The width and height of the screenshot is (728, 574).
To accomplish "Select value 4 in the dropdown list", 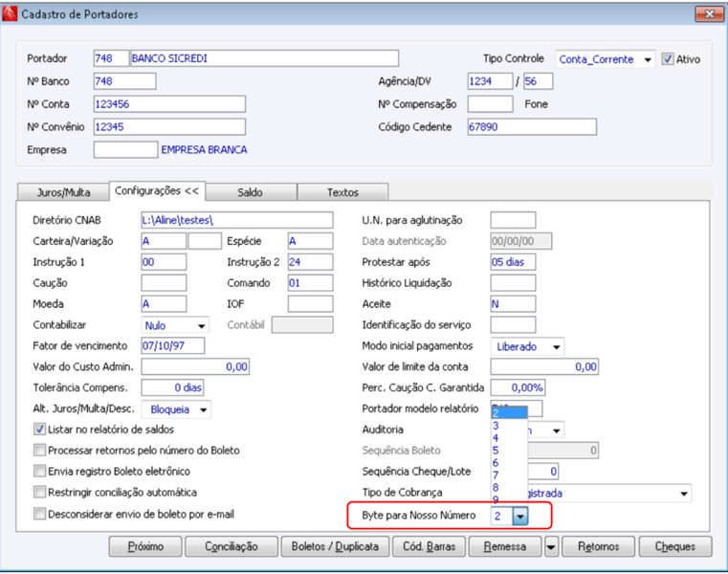I will (x=509, y=438).
